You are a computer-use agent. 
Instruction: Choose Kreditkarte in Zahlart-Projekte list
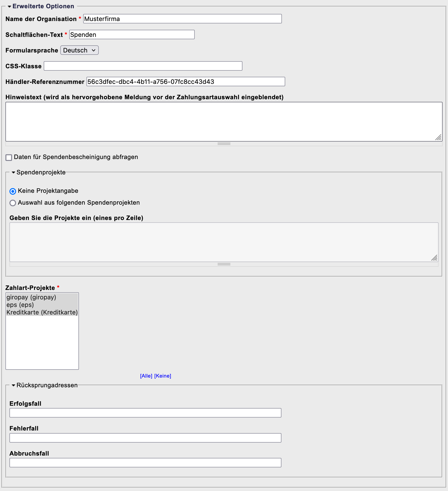click(42, 312)
